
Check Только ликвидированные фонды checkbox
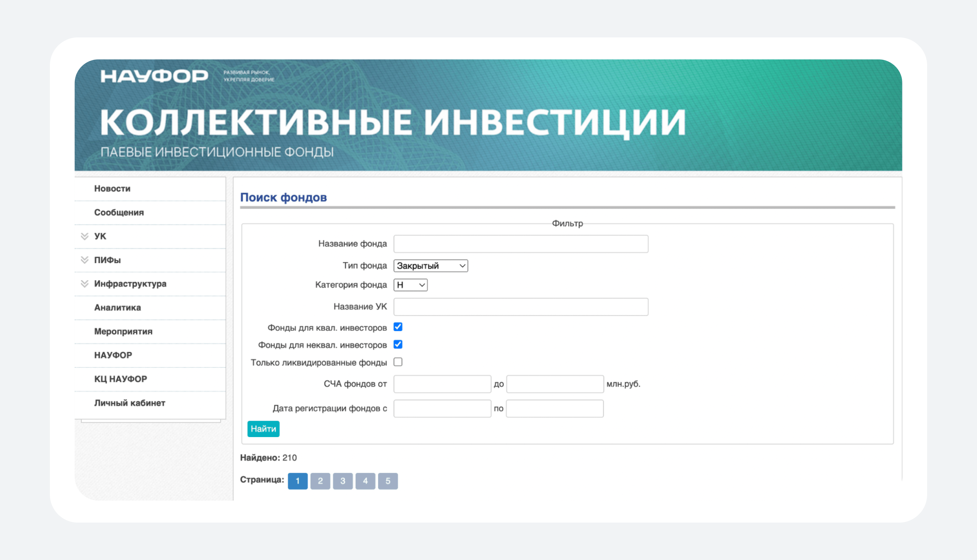[x=398, y=362]
